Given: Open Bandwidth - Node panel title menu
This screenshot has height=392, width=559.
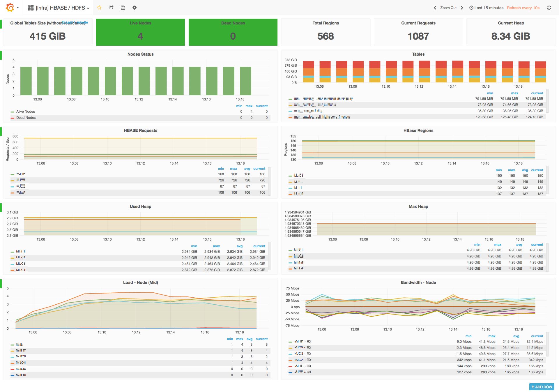Looking at the screenshot, I should 418,282.
